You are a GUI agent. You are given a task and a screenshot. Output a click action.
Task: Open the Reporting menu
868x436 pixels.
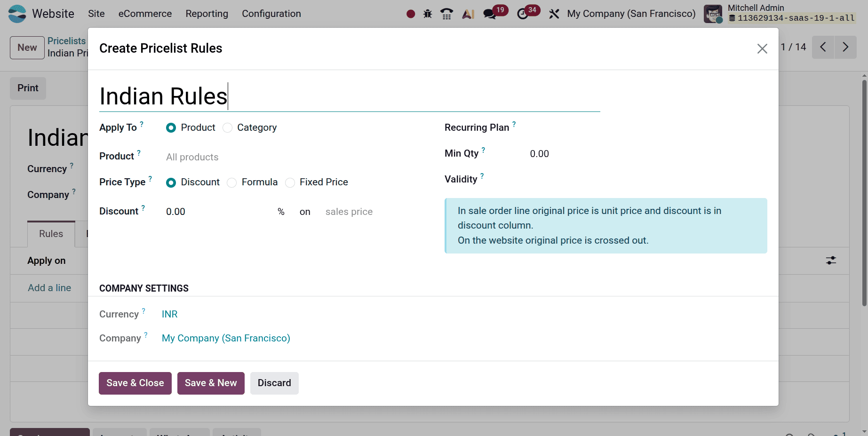(207, 14)
